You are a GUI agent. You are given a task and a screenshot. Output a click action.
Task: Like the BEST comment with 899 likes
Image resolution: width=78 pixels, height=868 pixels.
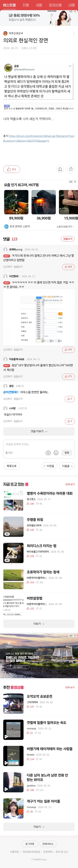68,266
